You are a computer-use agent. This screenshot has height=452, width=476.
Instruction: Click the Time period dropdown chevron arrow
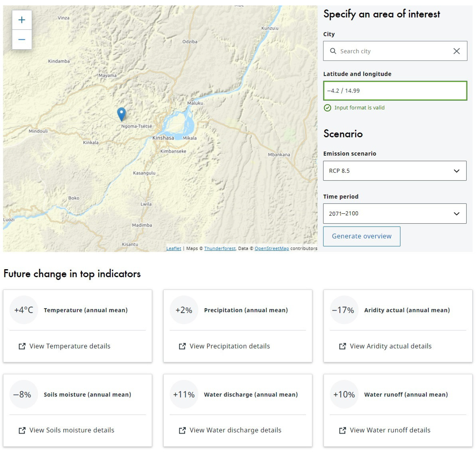tap(456, 214)
